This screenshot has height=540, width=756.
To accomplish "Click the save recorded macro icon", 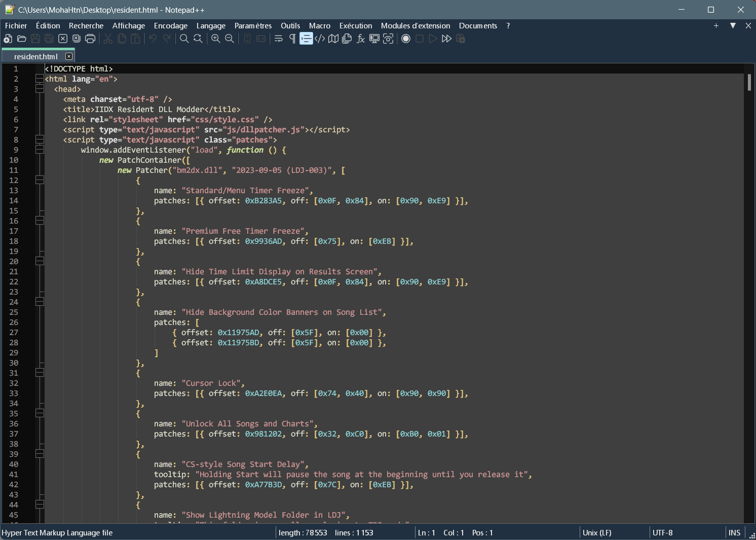I will click(461, 39).
